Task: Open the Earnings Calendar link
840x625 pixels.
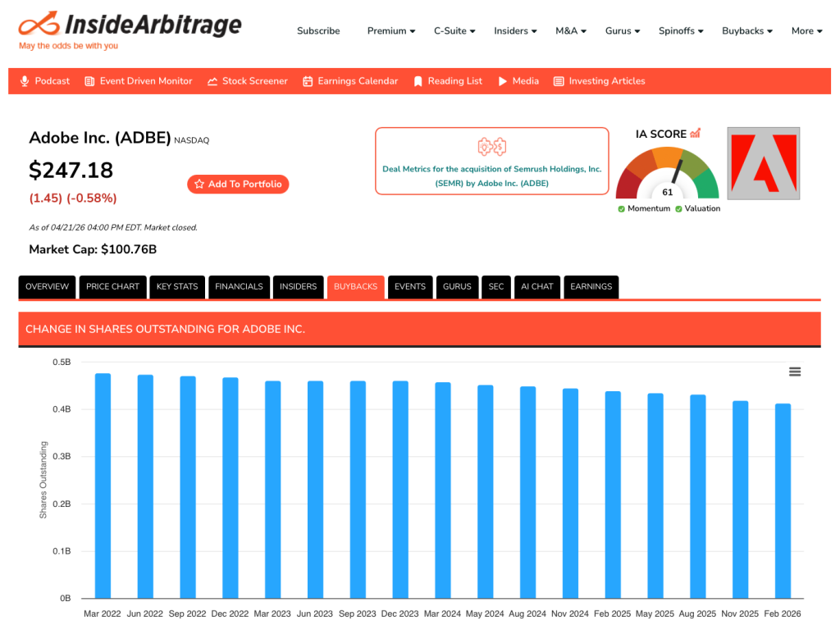Action: (358, 81)
